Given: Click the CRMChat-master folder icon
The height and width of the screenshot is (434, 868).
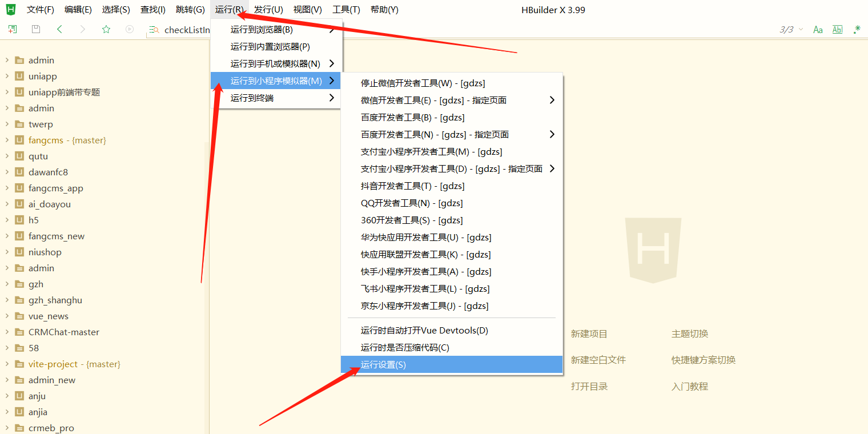Looking at the screenshot, I should (x=19, y=332).
